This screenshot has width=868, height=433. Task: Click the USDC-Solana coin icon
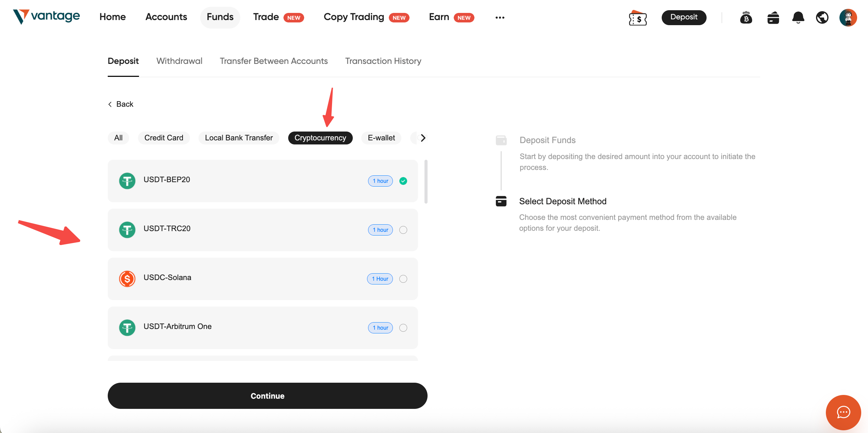pos(127,279)
